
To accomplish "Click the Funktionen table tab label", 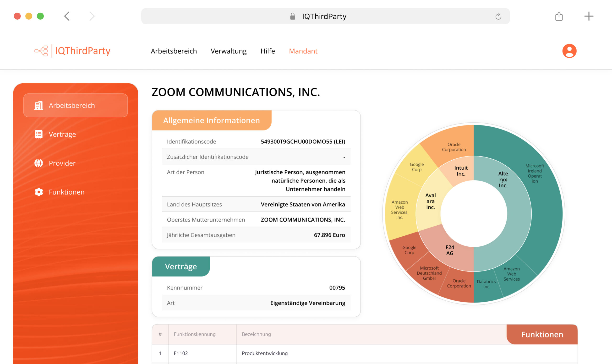I will (x=542, y=334).
